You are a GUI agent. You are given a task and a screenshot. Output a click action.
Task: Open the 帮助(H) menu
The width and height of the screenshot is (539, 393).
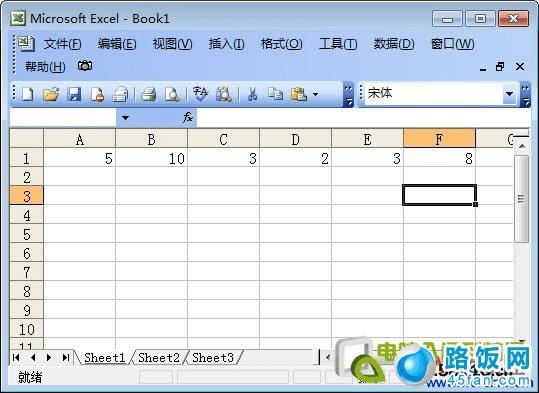point(45,66)
